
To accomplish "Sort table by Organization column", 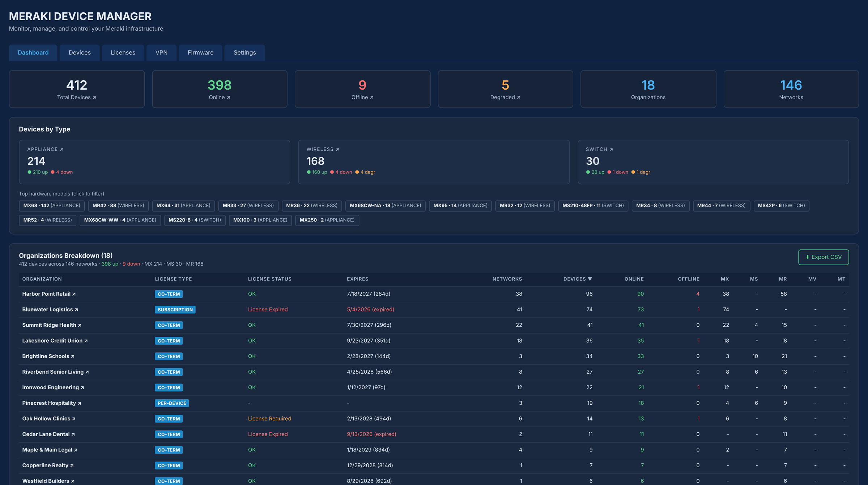I will pyautogui.click(x=42, y=279).
